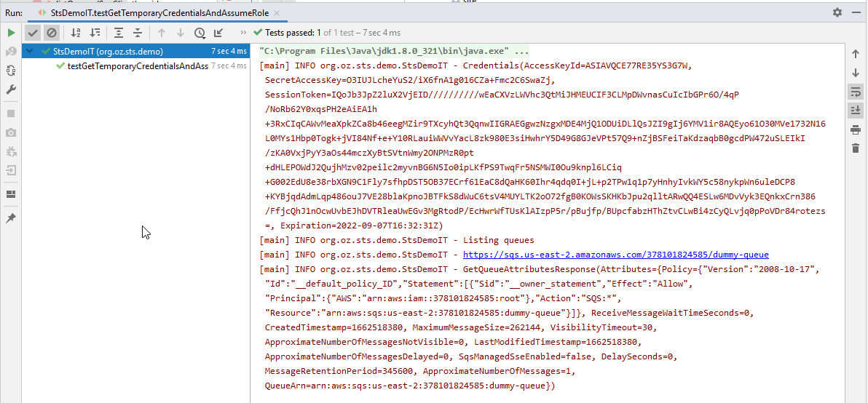Open the wrench run configuration icon
Viewport: 868px width, 403px height.
click(10, 89)
